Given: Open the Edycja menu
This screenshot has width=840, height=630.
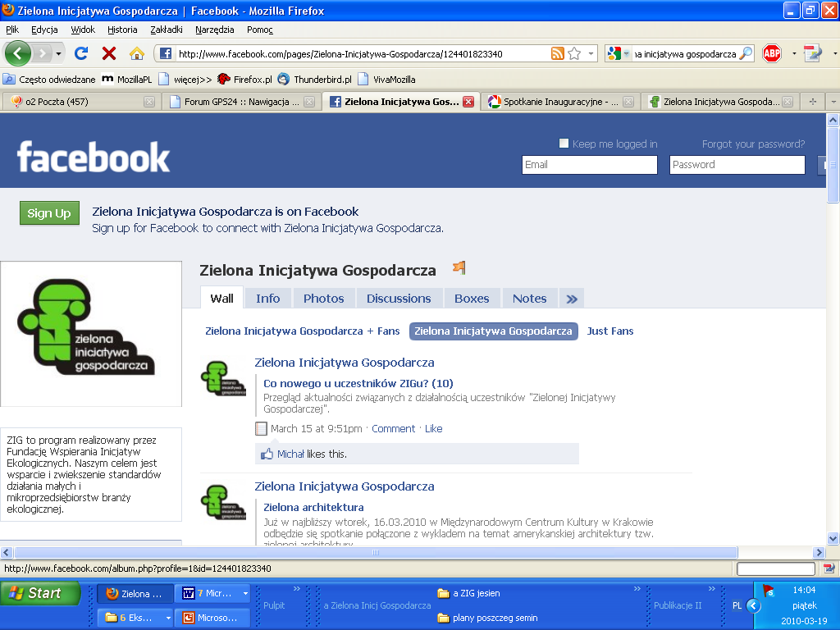Looking at the screenshot, I should point(44,30).
